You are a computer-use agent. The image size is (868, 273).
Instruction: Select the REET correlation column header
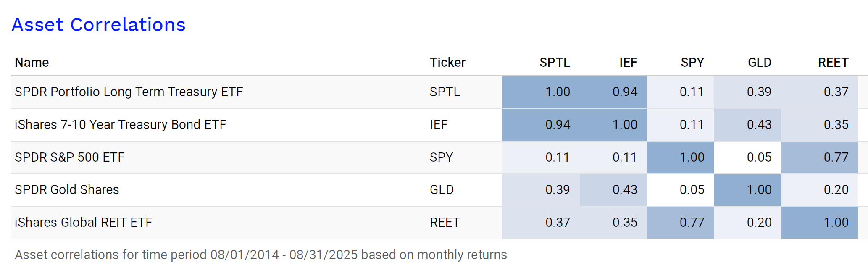[x=833, y=63]
